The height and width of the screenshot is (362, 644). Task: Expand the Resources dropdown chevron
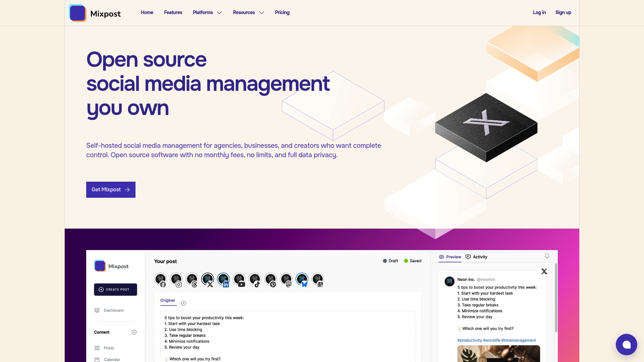(262, 13)
